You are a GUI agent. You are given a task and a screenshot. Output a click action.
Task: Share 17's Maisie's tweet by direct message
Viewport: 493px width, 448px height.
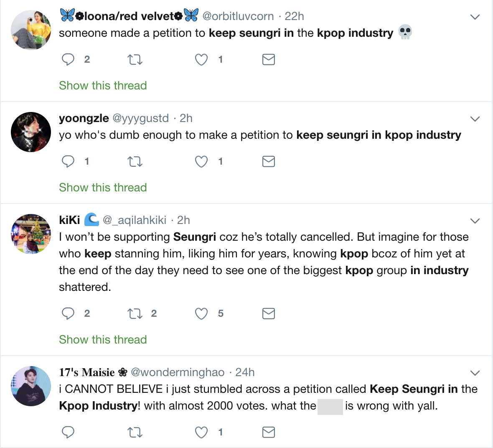(x=268, y=432)
